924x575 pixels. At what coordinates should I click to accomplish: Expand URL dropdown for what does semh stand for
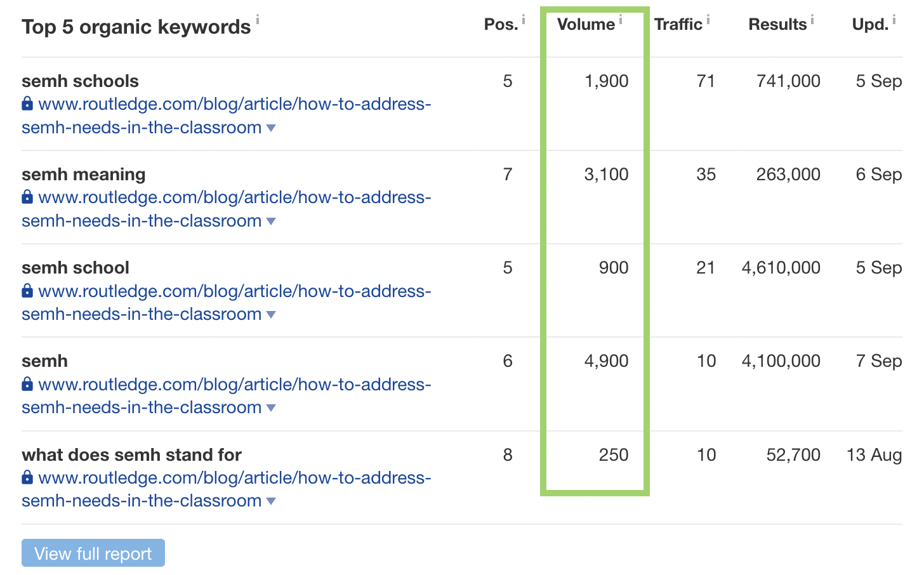click(271, 501)
